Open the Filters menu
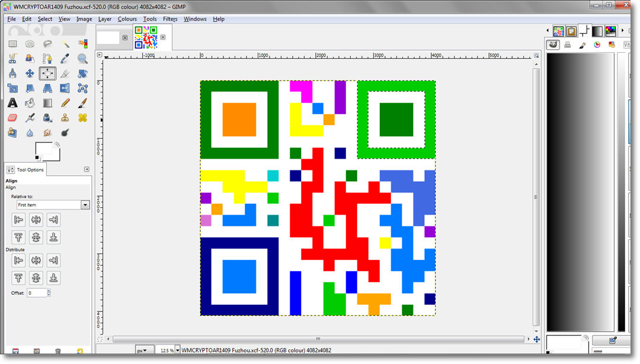640x364 pixels. click(x=170, y=19)
